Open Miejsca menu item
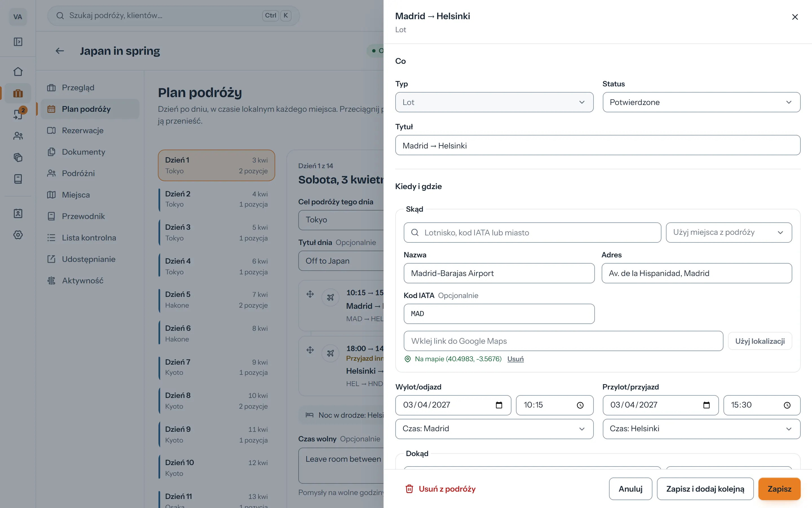The height and width of the screenshot is (508, 812). point(90,195)
